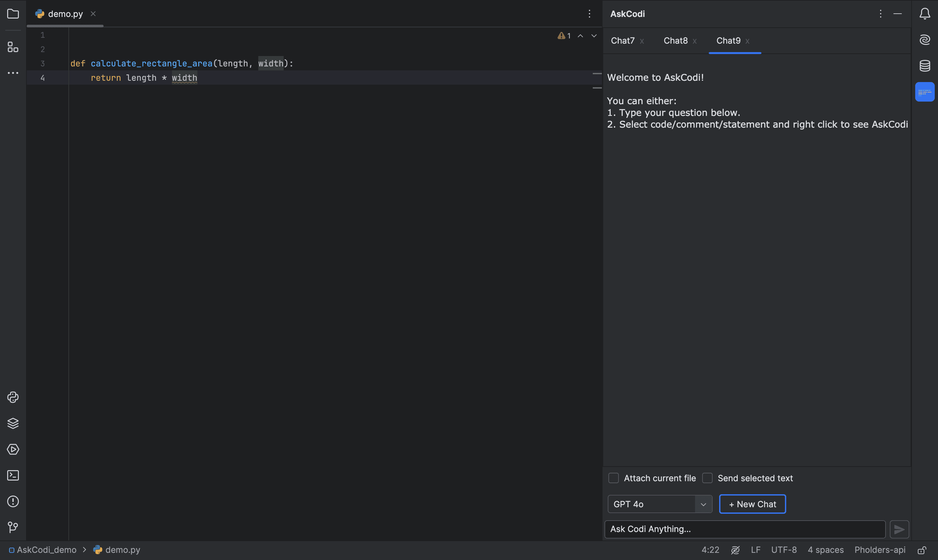Open AskCodi panel options menu

click(x=880, y=14)
